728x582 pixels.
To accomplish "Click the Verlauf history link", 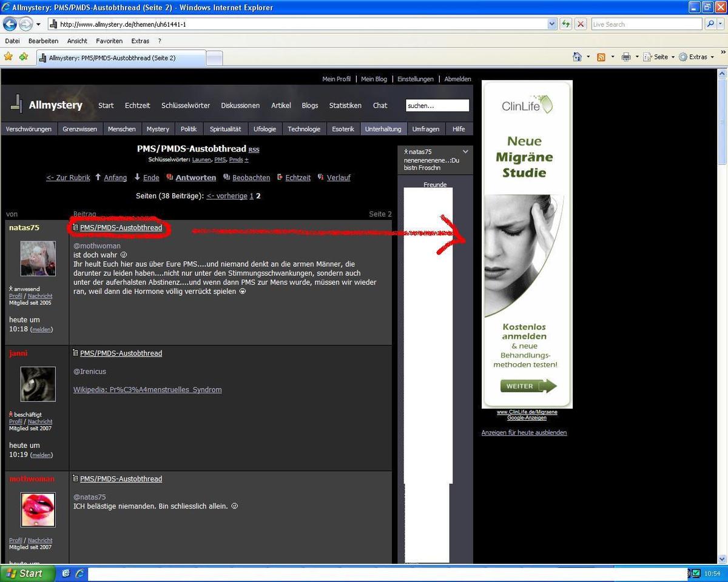I will [x=334, y=178].
